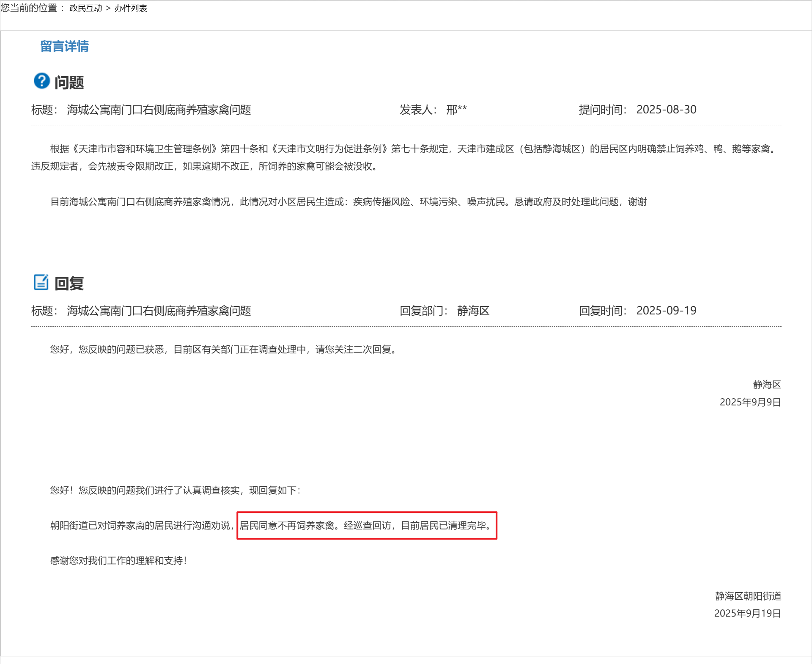Click the thank-you line 感谢您对我们工作的理解和支持
This screenshot has width=812, height=664.
(x=118, y=561)
